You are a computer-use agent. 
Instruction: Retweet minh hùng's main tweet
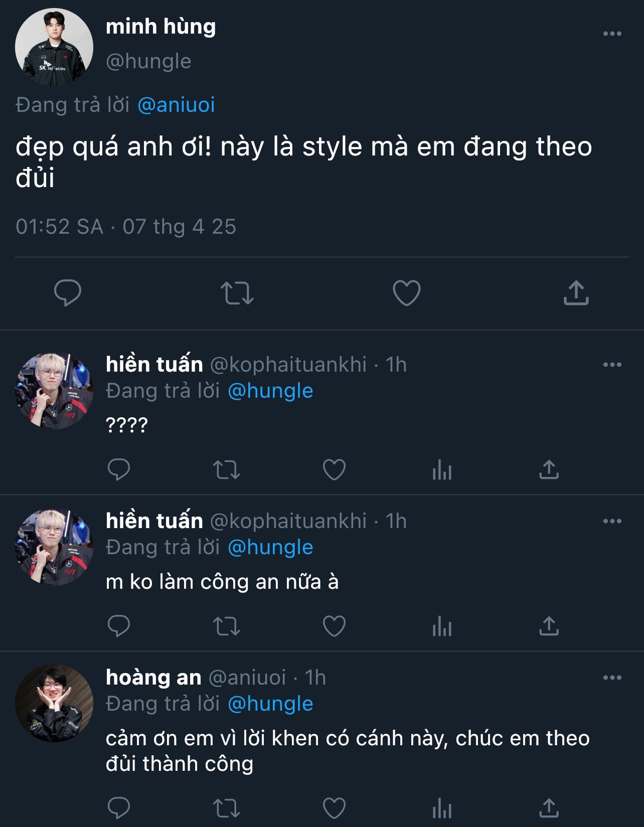(x=237, y=293)
